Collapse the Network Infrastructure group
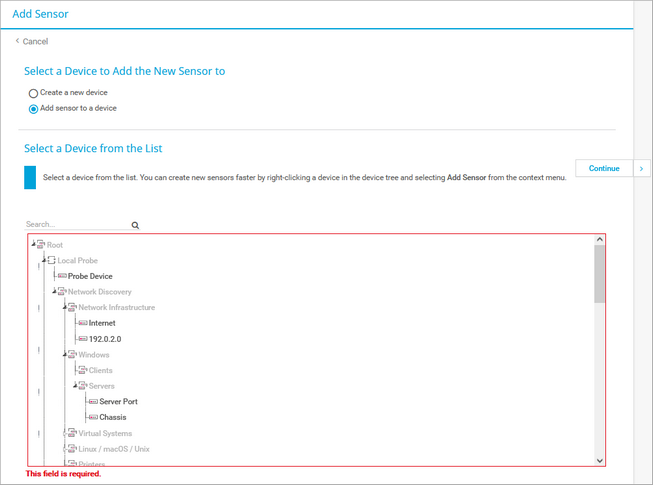This screenshot has width=653, height=485. coord(65,307)
